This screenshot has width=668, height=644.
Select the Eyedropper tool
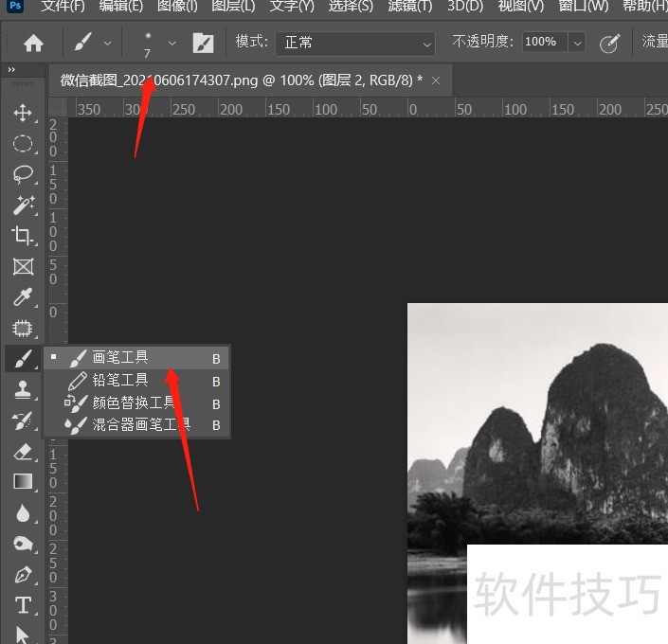(23, 297)
